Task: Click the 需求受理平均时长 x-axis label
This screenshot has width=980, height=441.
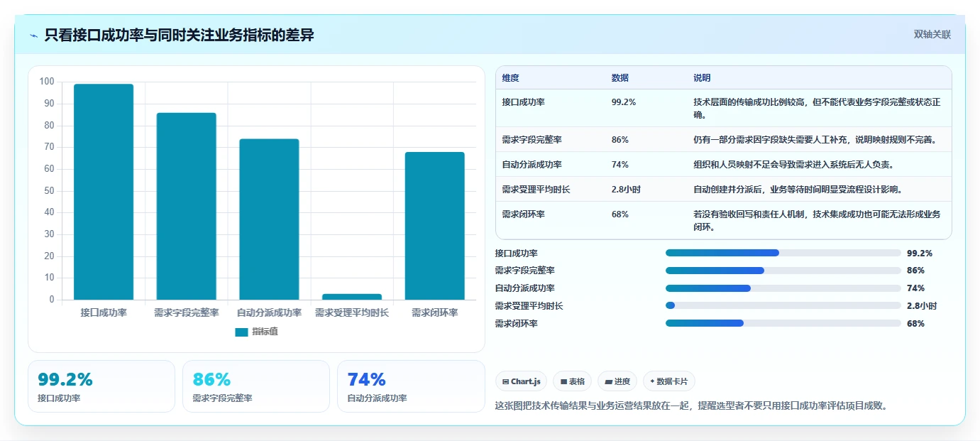Action: pyautogui.click(x=352, y=312)
